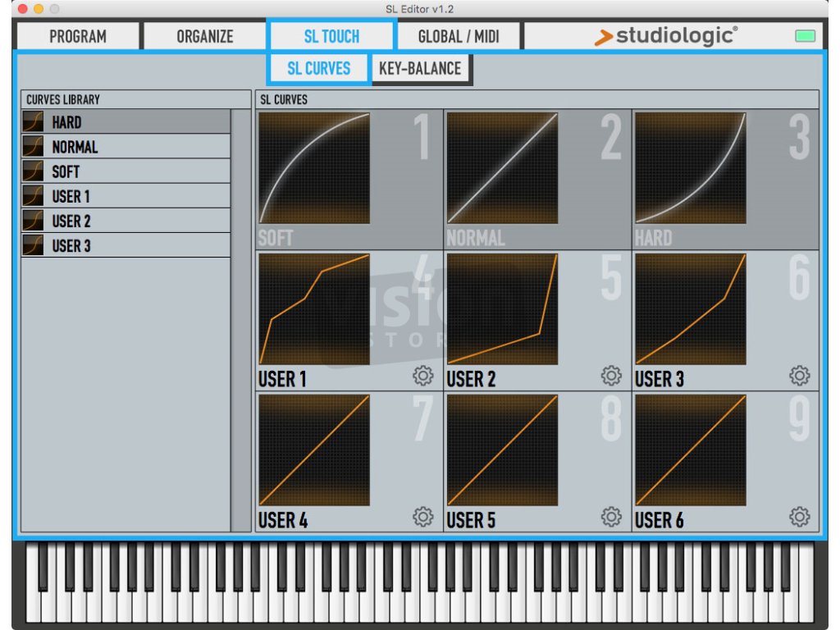Viewport: 840px width, 630px height.
Task: Minimize window with the yellow button
Action: coord(39,8)
